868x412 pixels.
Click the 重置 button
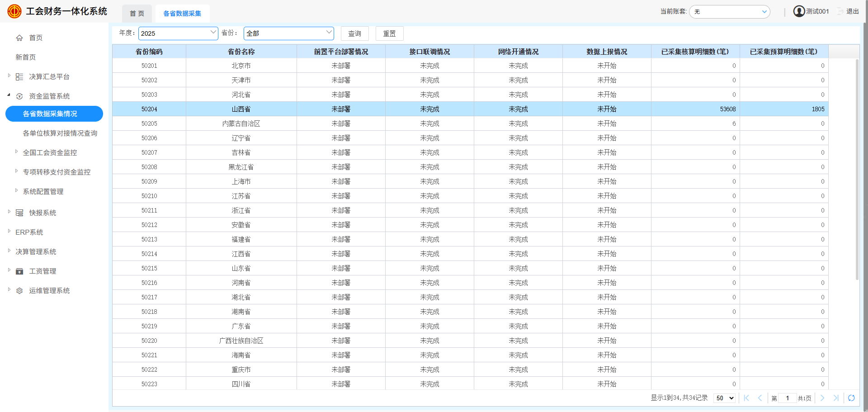[x=389, y=33]
